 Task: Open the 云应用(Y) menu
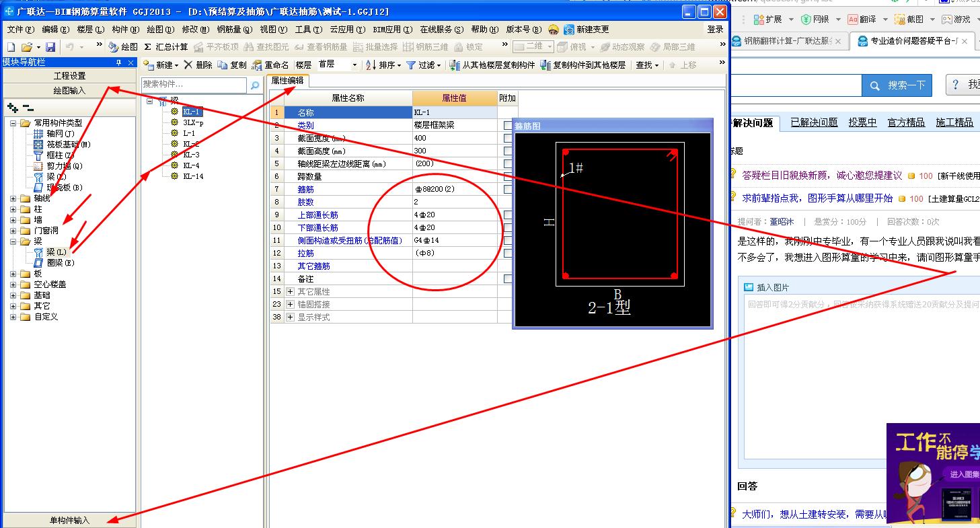pyautogui.click(x=347, y=30)
